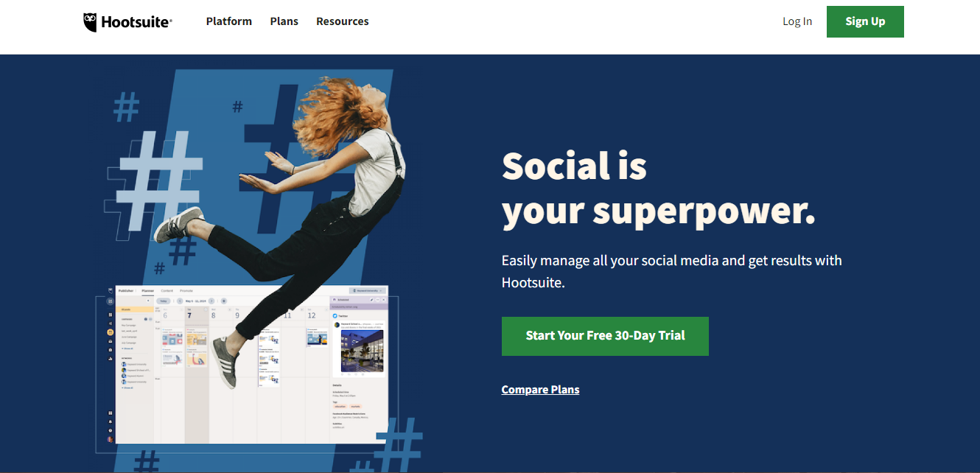Open the Compare Plans link
This screenshot has width=980, height=473.
coord(540,390)
